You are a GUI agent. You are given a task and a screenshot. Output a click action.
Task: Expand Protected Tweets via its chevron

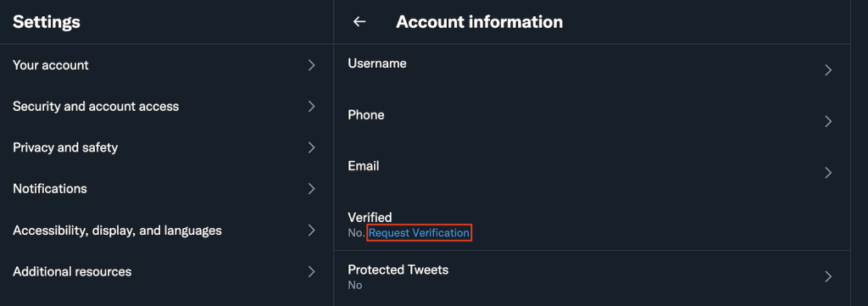828,276
